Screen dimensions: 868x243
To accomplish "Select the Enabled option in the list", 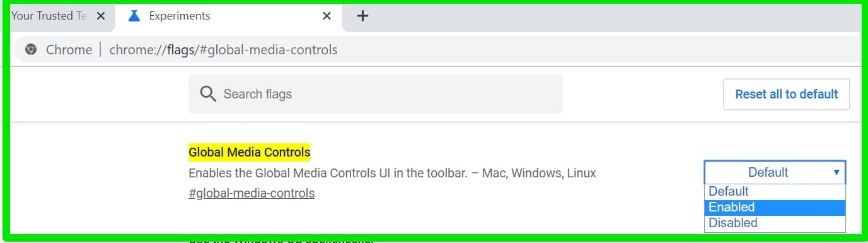I will point(775,207).
